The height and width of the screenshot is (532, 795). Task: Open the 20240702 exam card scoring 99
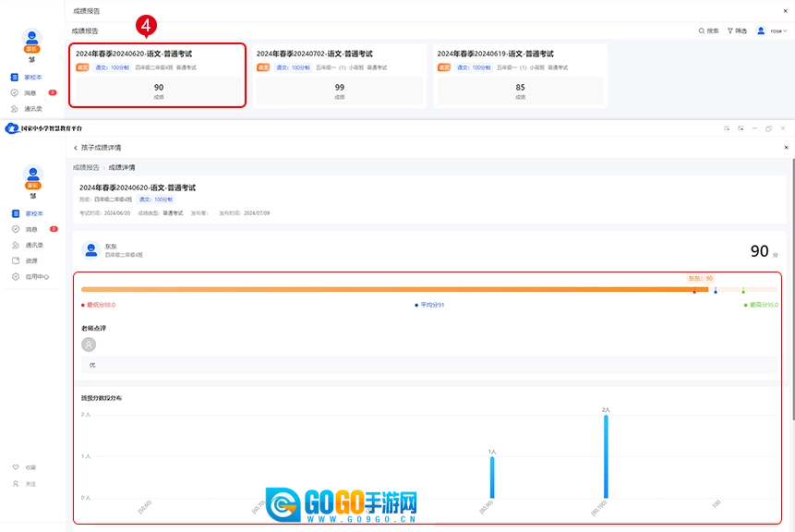(339, 76)
